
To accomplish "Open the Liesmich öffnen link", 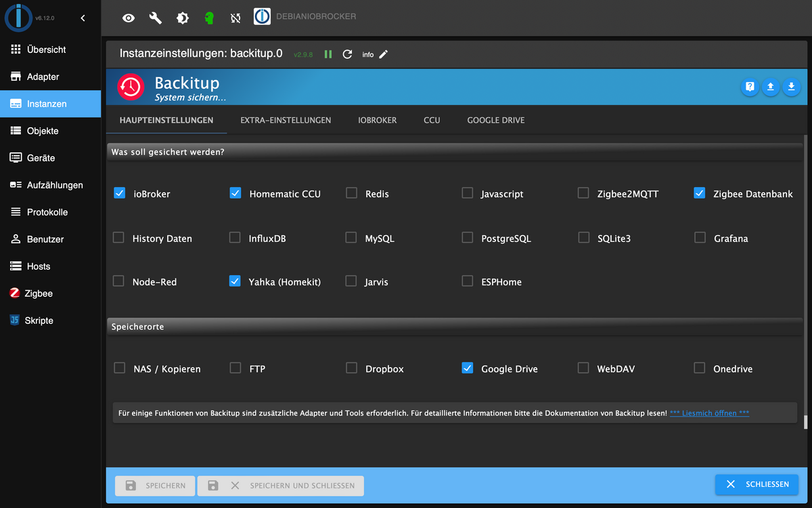I will [709, 413].
